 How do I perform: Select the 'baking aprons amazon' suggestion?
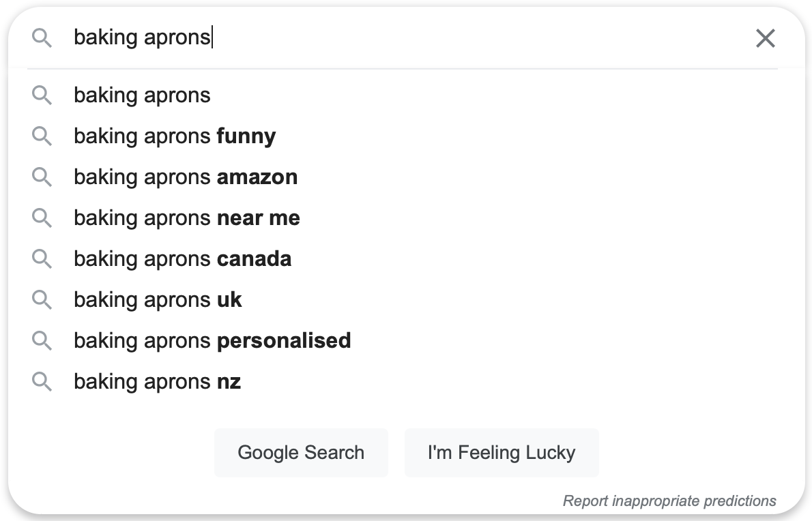(186, 177)
